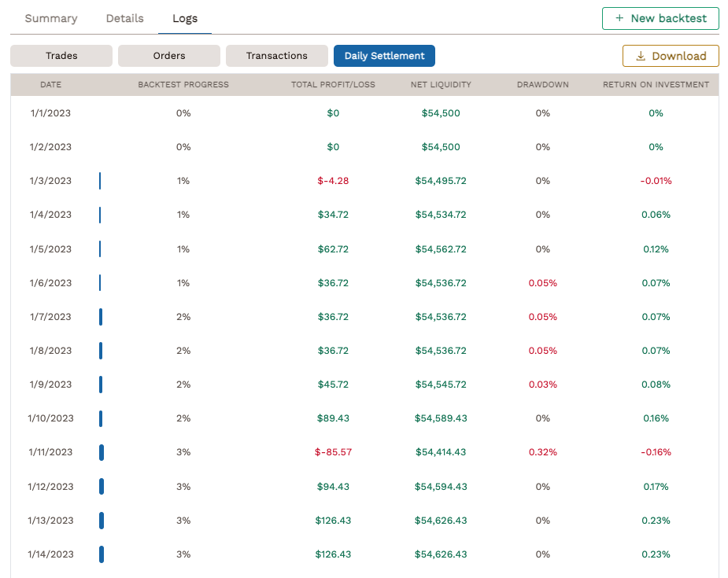Sort by the DRAWDOWN column
The height and width of the screenshot is (578, 728).
click(541, 84)
